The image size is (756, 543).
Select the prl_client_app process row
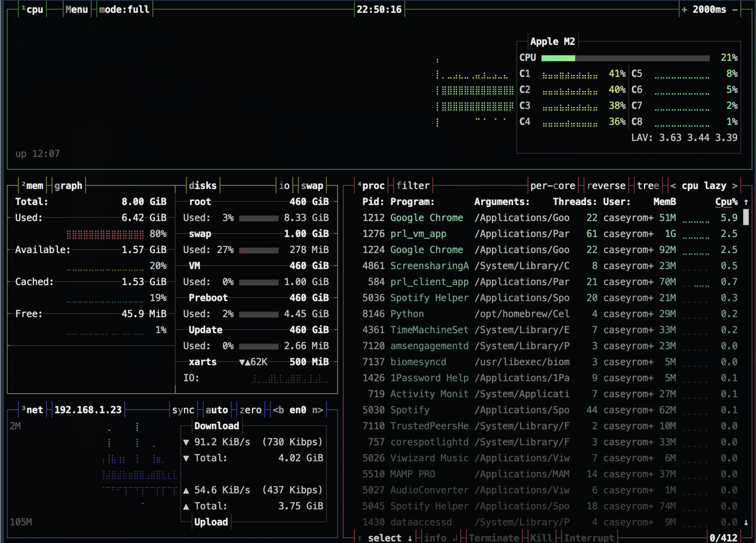tap(550, 282)
